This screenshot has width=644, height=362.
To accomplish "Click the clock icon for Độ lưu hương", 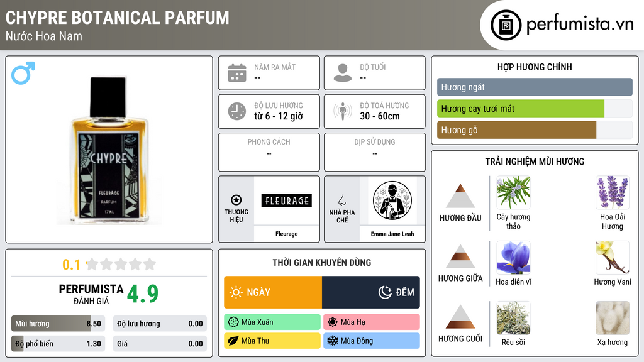I will point(237,111).
